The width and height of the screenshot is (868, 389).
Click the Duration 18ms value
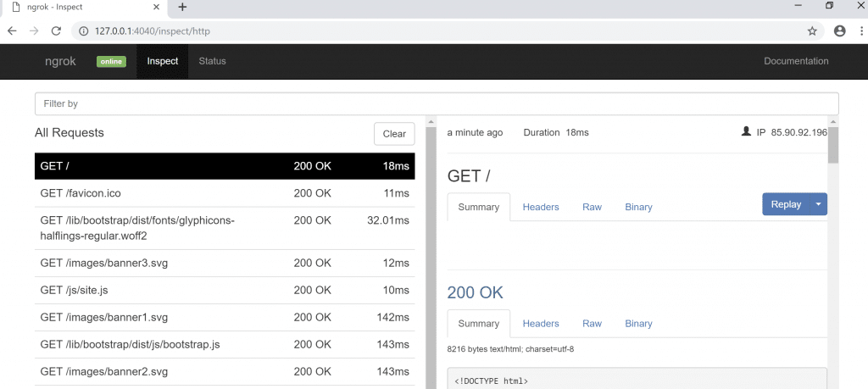coord(576,133)
